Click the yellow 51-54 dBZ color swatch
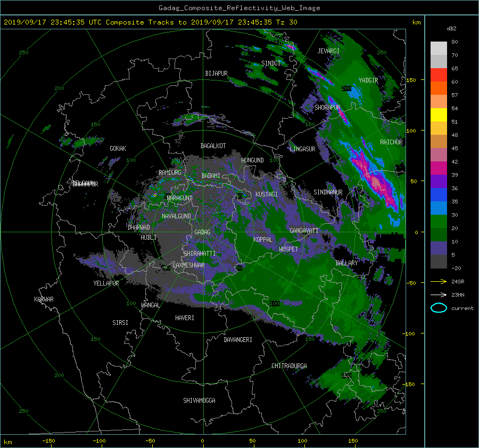Image resolution: width=479 pixels, height=448 pixels. pyautogui.click(x=439, y=115)
